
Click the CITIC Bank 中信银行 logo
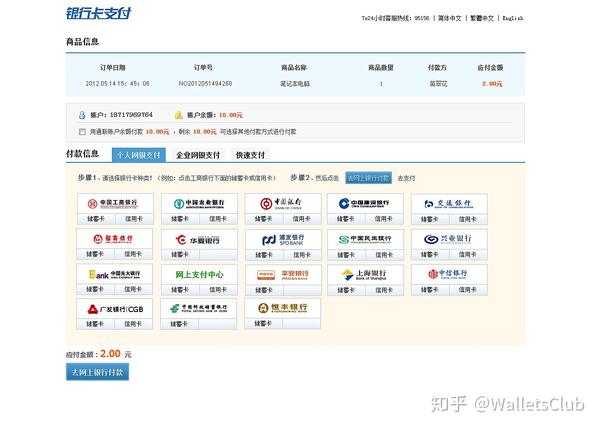click(x=448, y=274)
